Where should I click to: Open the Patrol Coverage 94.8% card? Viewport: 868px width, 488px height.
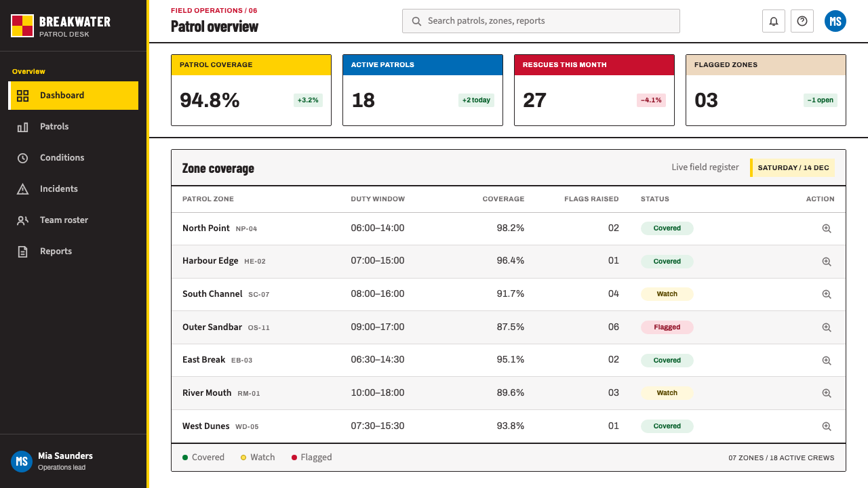251,90
